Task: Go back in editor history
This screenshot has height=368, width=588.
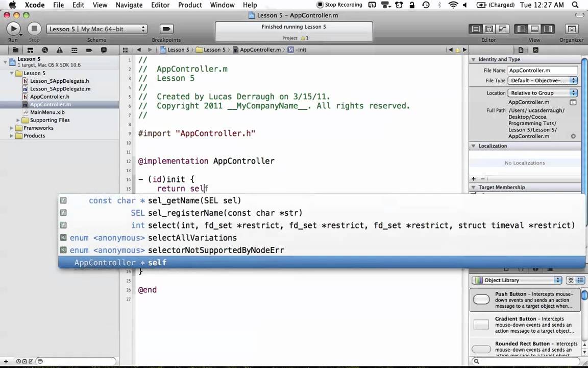Action: [x=139, y=50]
